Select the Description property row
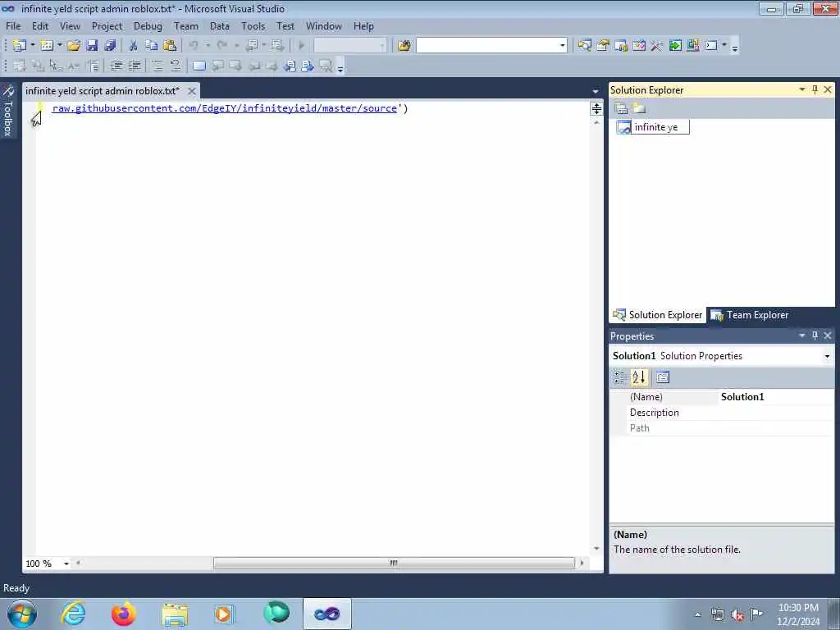 (722, 413)
